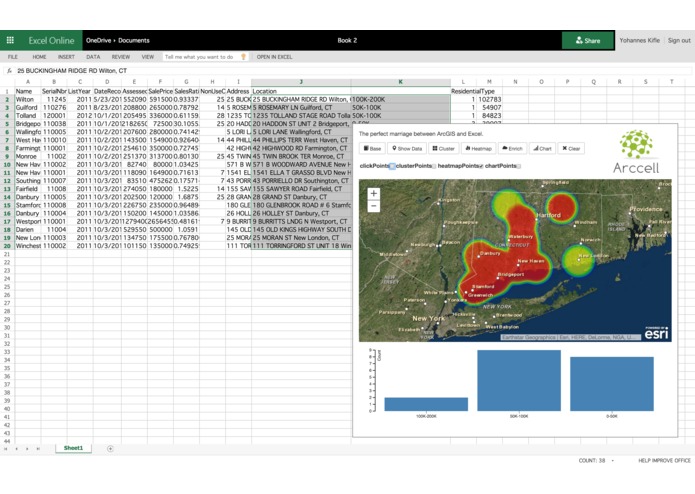Viewport: 695px width, 494px height.
Task: Click cell '28 GRAND ST Danbury, CT'
Action: [x=301, y=197]
